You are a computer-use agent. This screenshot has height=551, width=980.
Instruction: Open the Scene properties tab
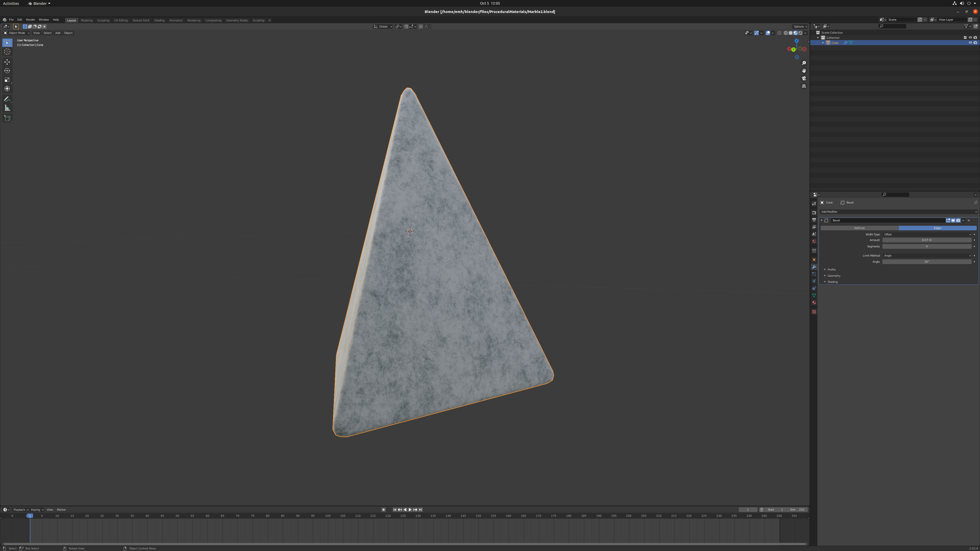814,234
